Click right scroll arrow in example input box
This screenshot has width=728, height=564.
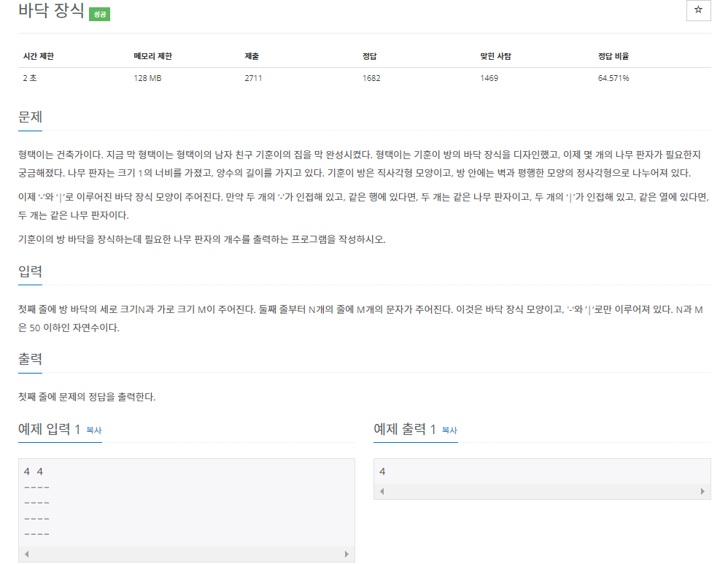[346, 554]
